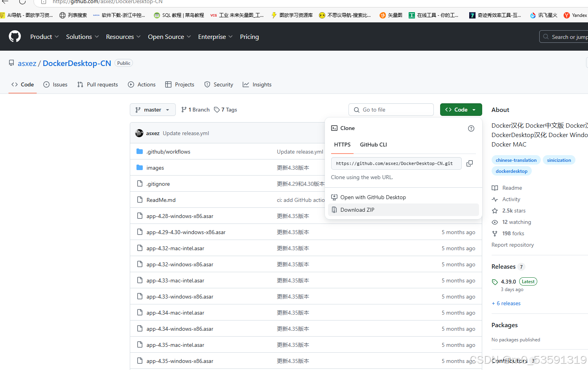Click the repository icon beside asxez
The width and height of the screenshot is (588, 370).
tap(11, 63)
